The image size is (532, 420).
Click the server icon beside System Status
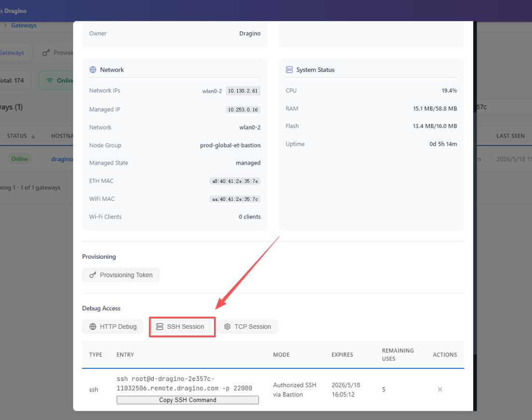click(289, 70)
